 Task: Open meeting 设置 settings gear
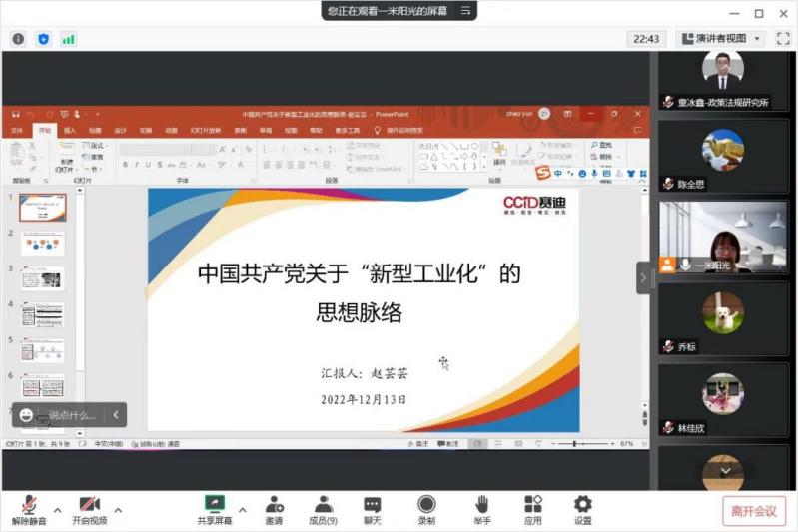582,509
